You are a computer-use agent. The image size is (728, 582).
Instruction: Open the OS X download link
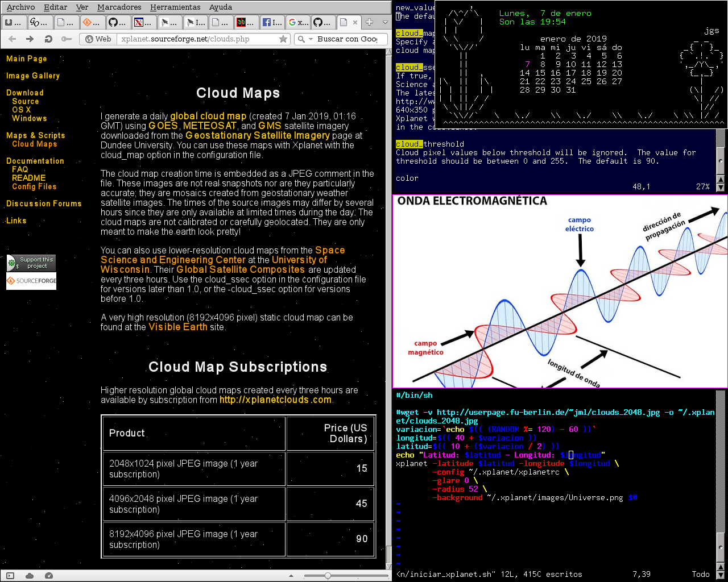coord(22,110)
